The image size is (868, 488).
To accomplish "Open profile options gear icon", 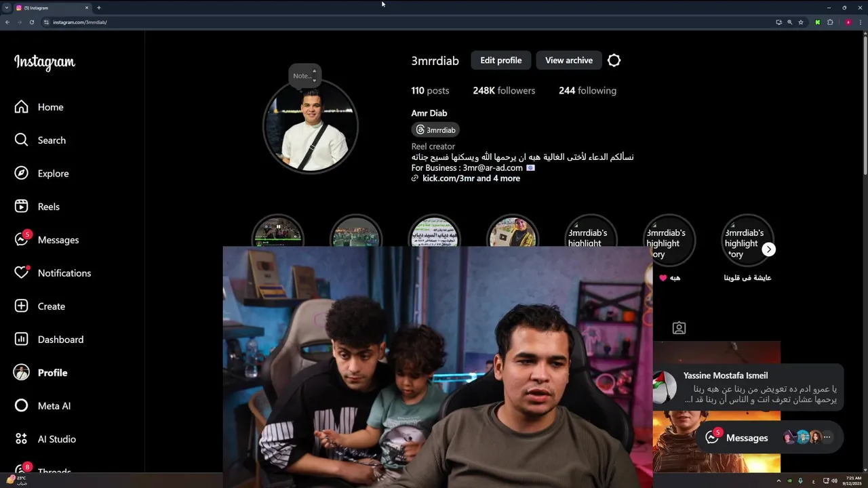I will click(614, 60).
